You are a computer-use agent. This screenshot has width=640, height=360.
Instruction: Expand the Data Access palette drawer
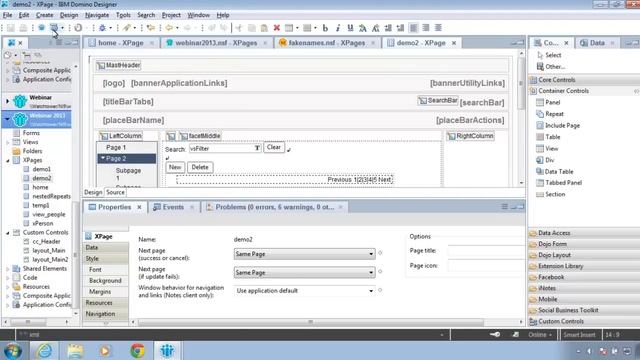[x=584, y=233]
